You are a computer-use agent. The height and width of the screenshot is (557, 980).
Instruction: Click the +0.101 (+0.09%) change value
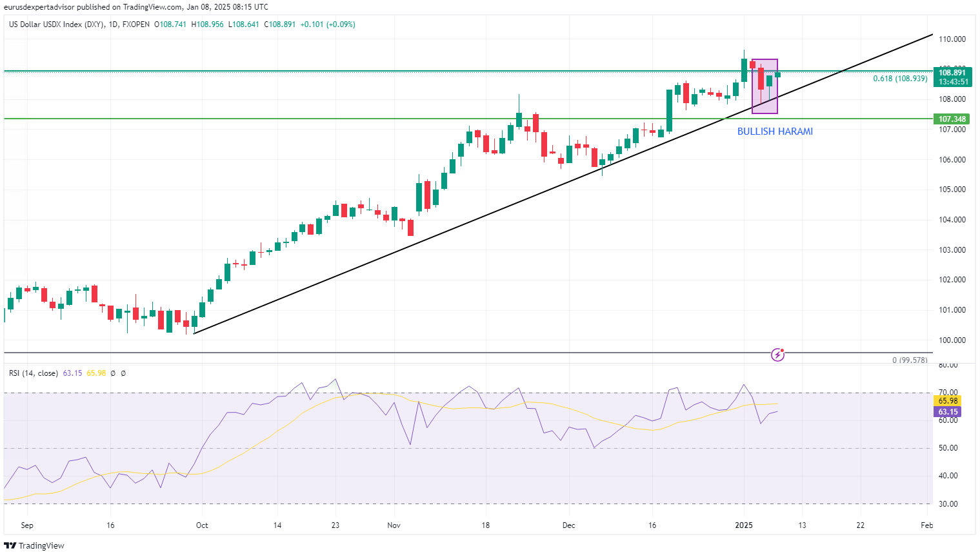click(x=328, y=24)
